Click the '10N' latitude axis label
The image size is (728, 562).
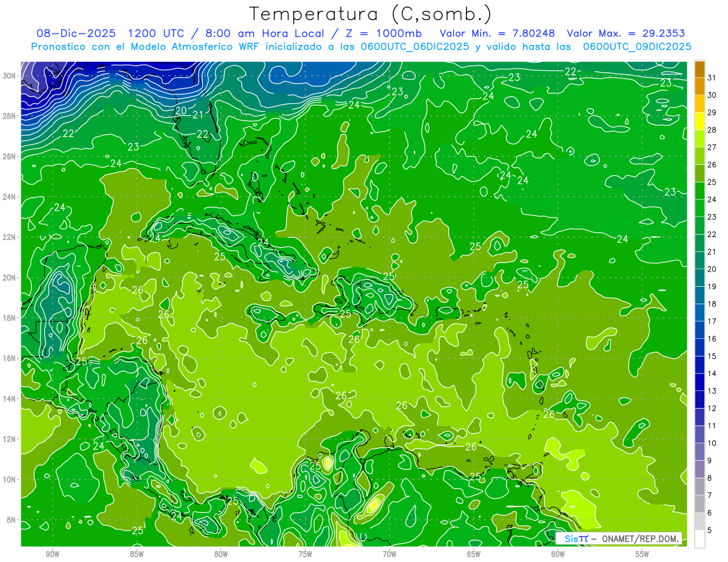tap(9, 480)
